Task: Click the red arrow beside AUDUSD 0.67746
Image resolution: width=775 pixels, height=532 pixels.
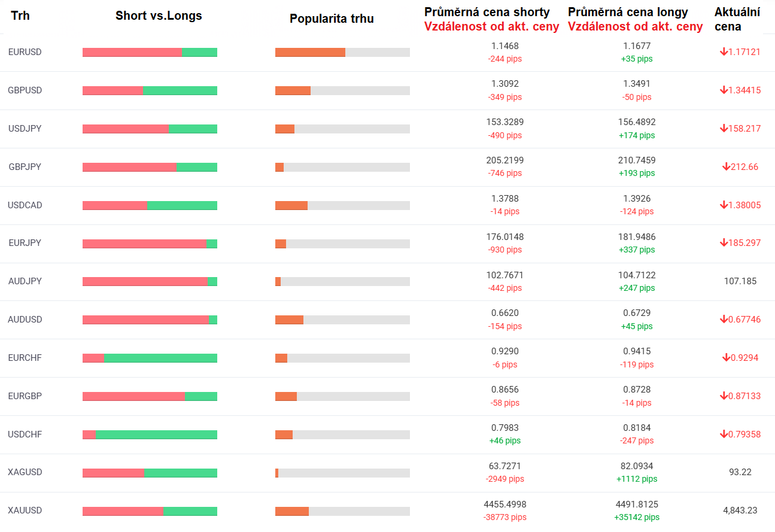Action: (x=724, y=320)
